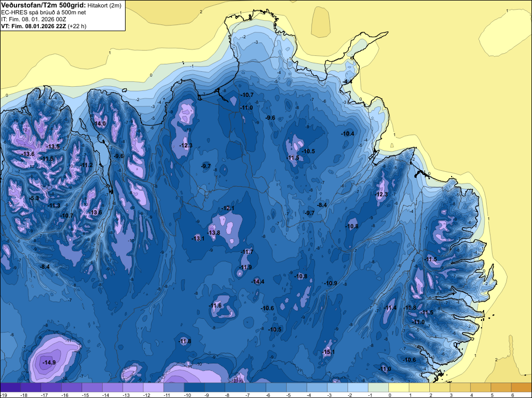Click the -11.9 temperature value
This screenshot has height=398, width=532.
tap(246, 267)
